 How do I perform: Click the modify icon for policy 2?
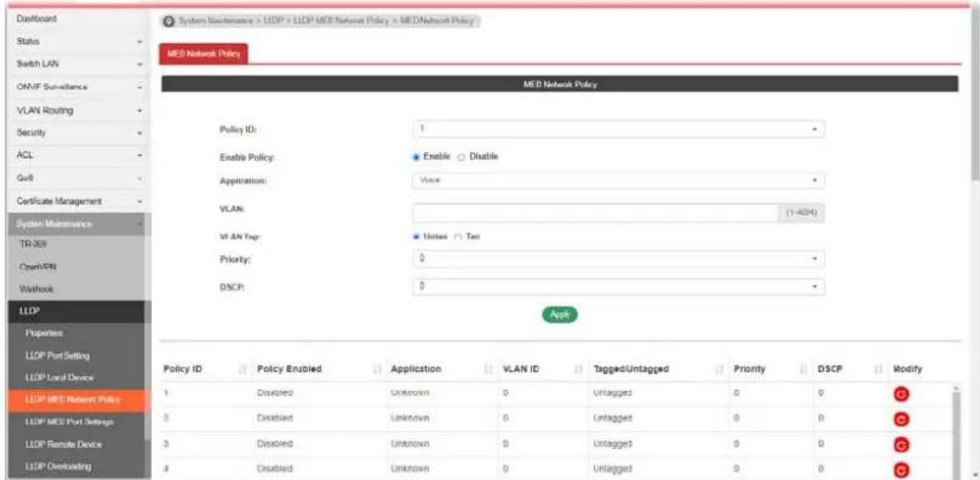click(902, 419)
